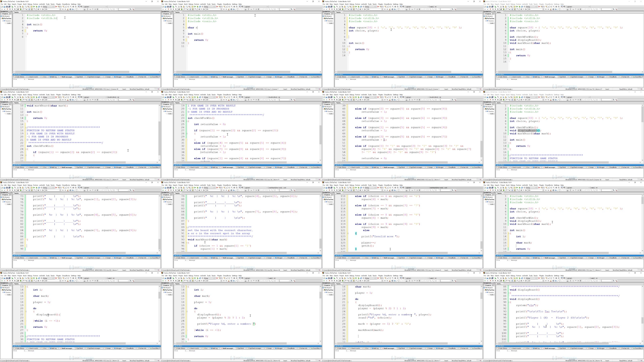The image size is (644, 362).
Task: Click Paste icon in window showing scanf("%d", &choice)
Action: (345, 278)
